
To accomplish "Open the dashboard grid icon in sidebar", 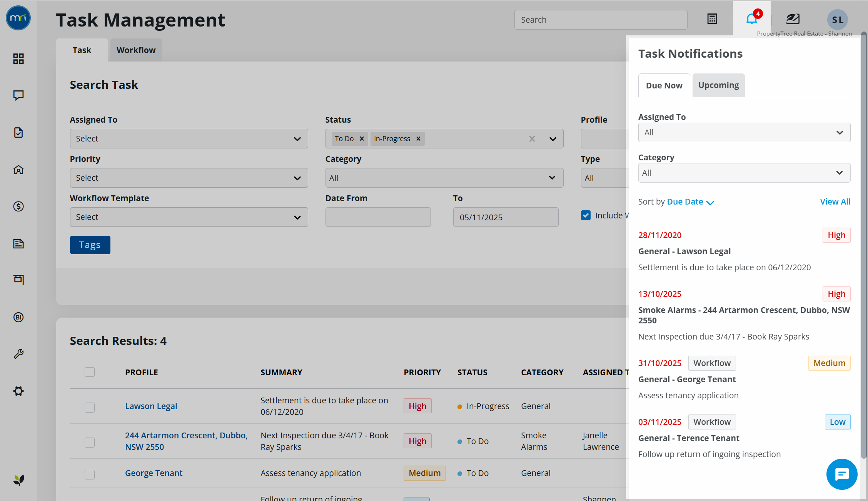I will pos(18,58).
